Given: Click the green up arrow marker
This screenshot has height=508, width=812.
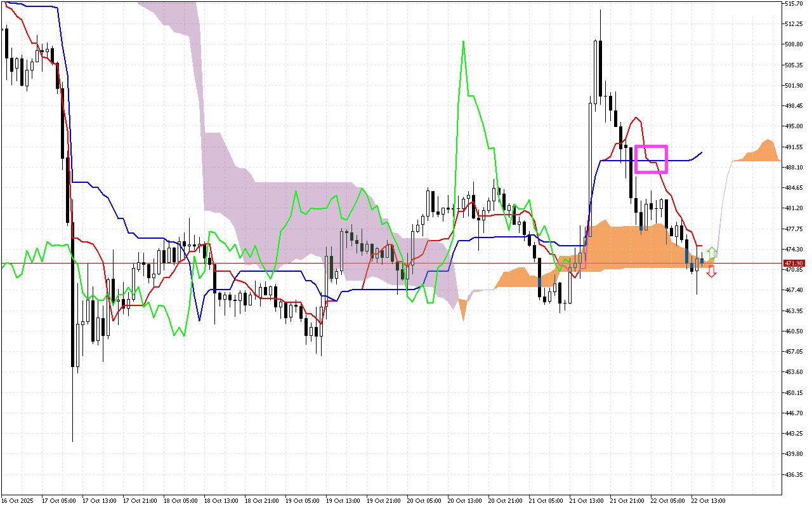Looking at the screenshot, I should (x=712, y=252).
